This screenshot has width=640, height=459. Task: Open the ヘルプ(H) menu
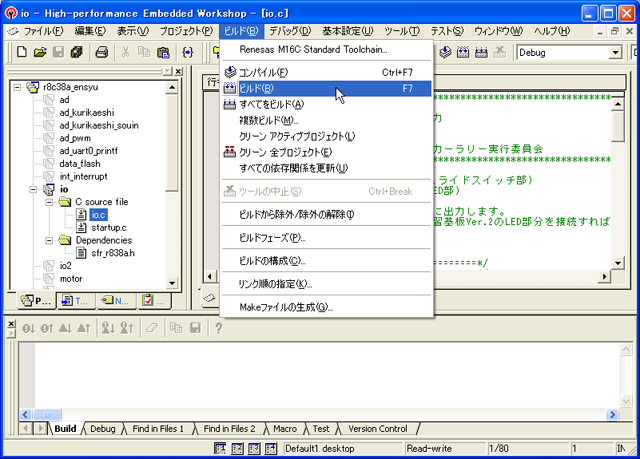click(x=552, y=31)
